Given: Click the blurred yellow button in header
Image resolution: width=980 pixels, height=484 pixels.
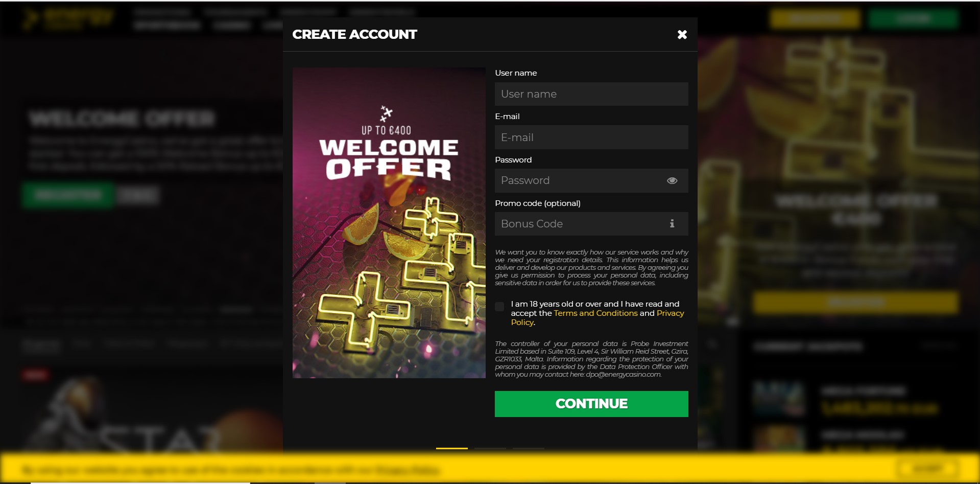Looking at the screenshot, I should coord(815,19).
